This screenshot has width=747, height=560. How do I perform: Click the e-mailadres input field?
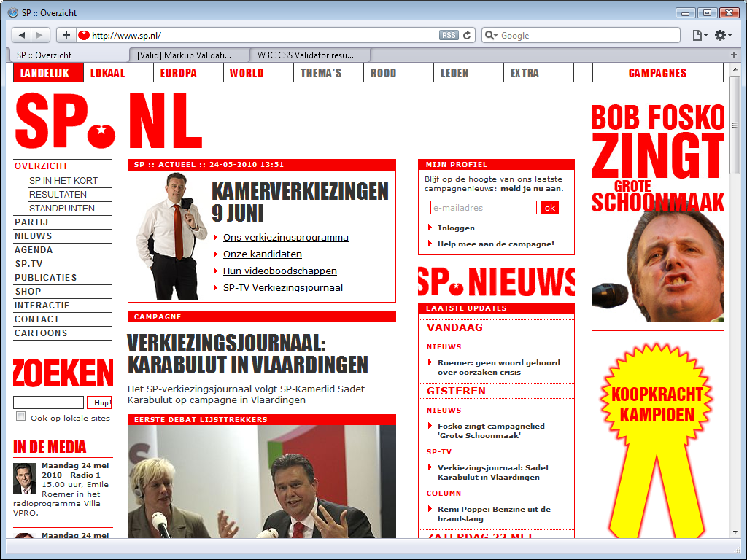click(484, 208)
